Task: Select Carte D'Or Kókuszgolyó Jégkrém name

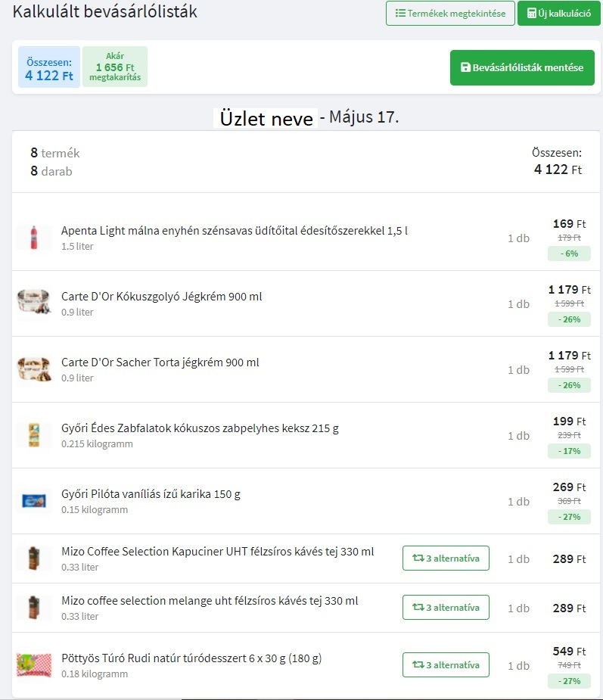Action: [162, 297]
